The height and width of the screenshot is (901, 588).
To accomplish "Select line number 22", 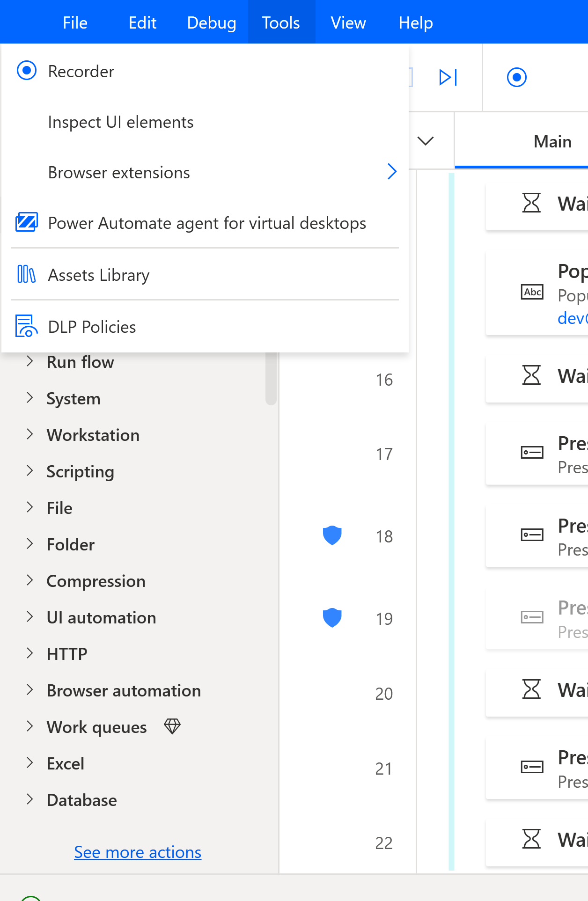I will click(384, 843).
